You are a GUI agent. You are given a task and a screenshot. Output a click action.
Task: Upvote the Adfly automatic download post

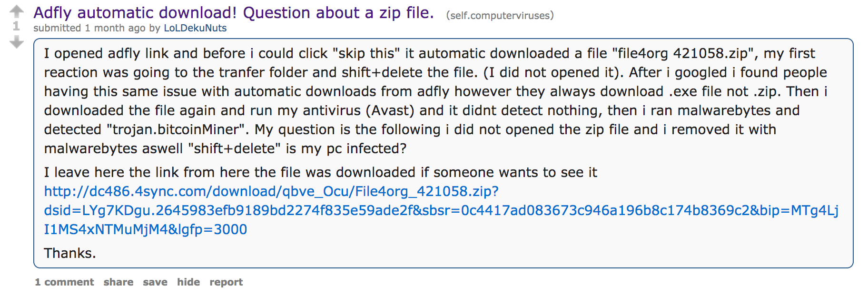[17, 10]
